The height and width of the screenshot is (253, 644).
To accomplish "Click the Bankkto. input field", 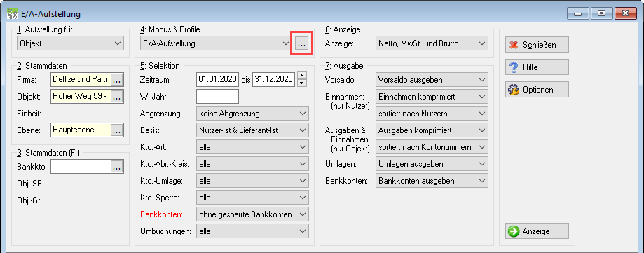I will point(81,167).
